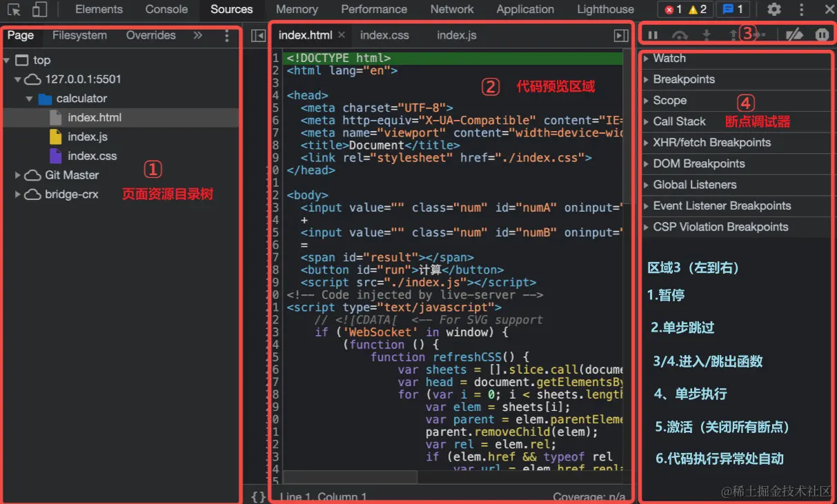
Task: Collapse the top frame tree node
Action: [6, 61]
